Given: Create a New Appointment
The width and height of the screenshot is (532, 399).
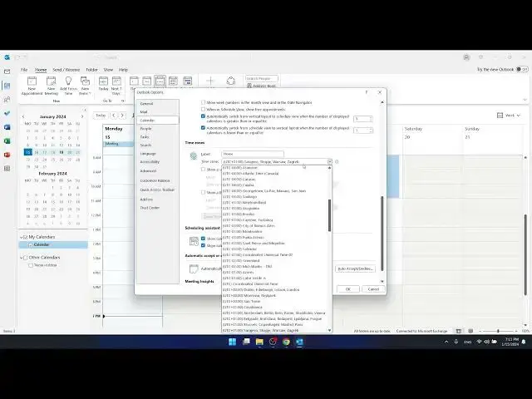Looking at the screenshot, I should [x=32, y=86].
